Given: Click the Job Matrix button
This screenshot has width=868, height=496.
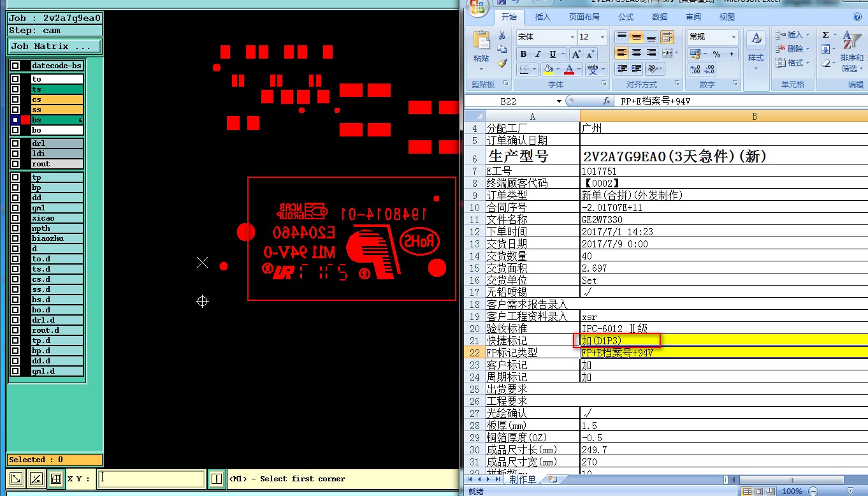Looking at the screenshot, I should [x=55, y=47].
